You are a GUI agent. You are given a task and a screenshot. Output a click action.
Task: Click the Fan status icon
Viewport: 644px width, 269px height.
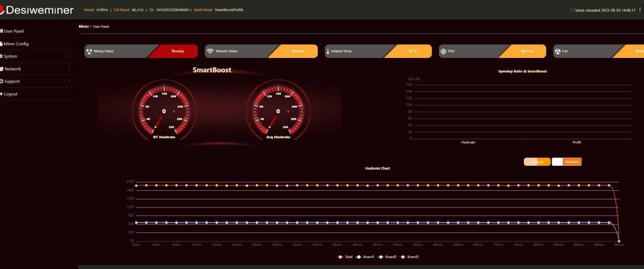[557, 51]
